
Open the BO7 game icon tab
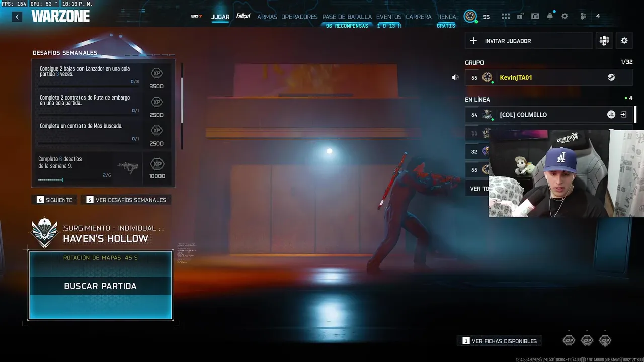pyautogui.click(x=196, y=17)
